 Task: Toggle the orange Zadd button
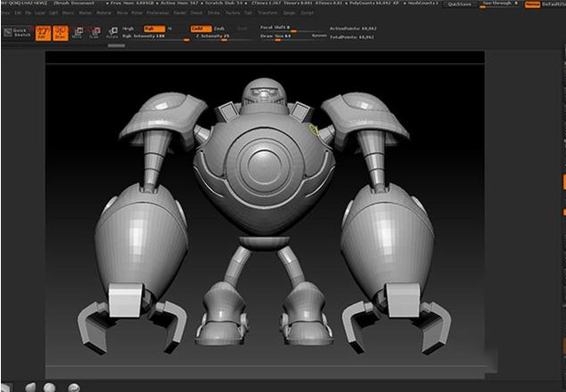tap(201, 28)
